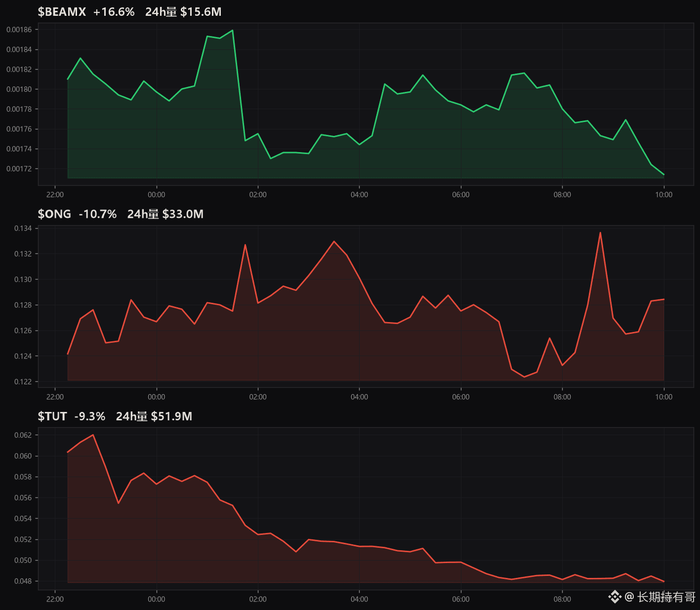Click the -10.7% change value

(98, 214)
